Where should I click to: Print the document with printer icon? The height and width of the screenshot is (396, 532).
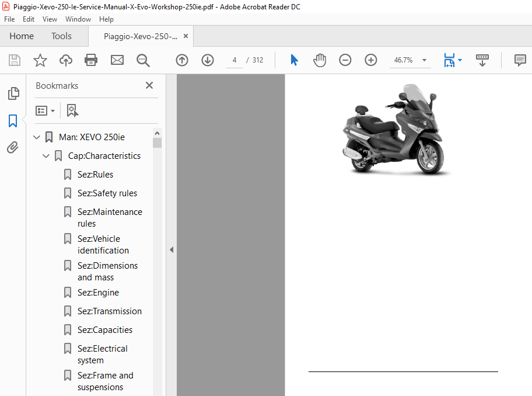click(91, 60)
